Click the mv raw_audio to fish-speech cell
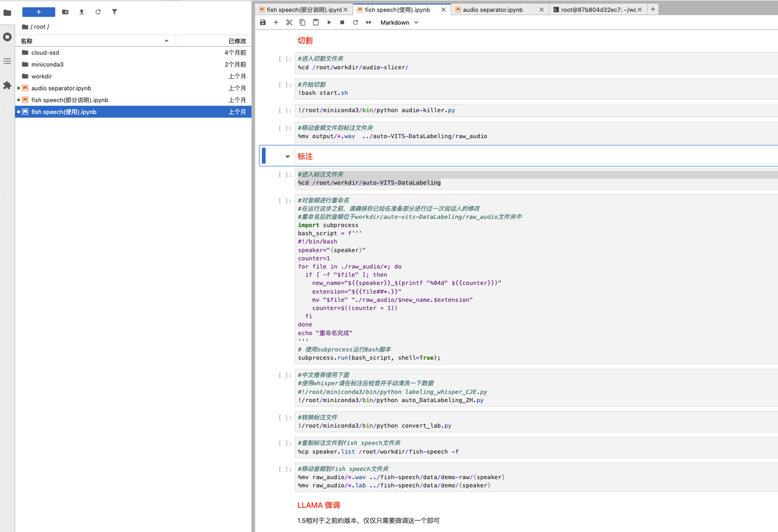Screen dimensions: 778x532 536,477
